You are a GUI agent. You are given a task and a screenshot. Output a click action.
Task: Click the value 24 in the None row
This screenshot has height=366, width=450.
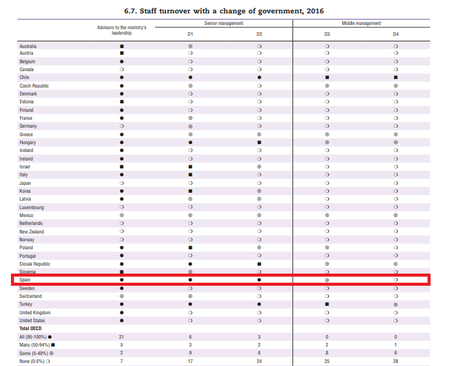[259, 361]
